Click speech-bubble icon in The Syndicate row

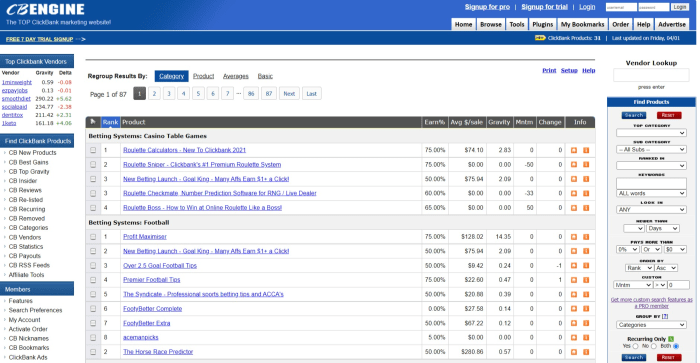(574, 295)
